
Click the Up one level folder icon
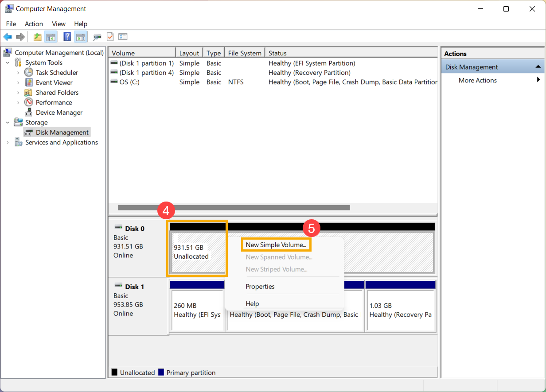[38, 37]
